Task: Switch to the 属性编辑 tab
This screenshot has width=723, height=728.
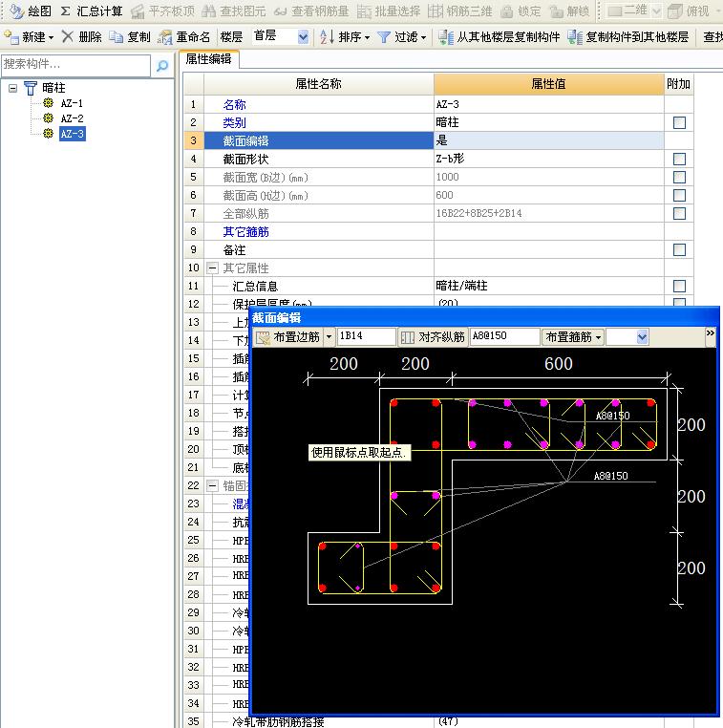Action: 209,59
